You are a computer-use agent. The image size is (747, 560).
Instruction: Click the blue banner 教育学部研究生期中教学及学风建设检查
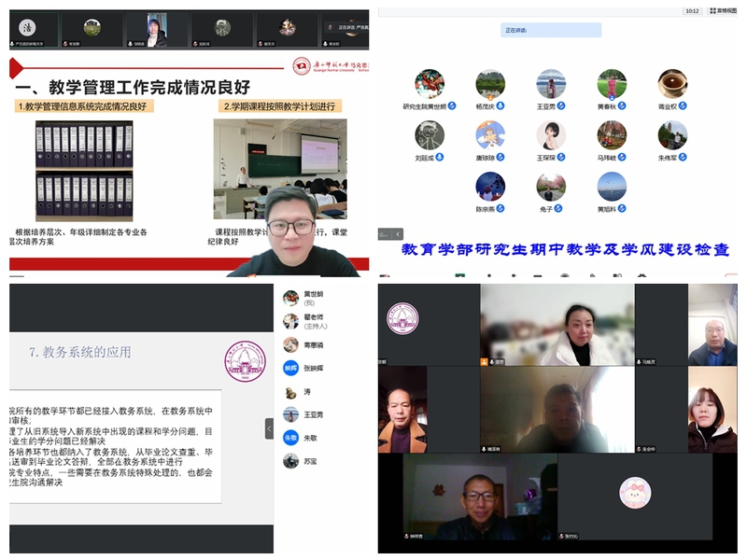(x=565, y=249)
